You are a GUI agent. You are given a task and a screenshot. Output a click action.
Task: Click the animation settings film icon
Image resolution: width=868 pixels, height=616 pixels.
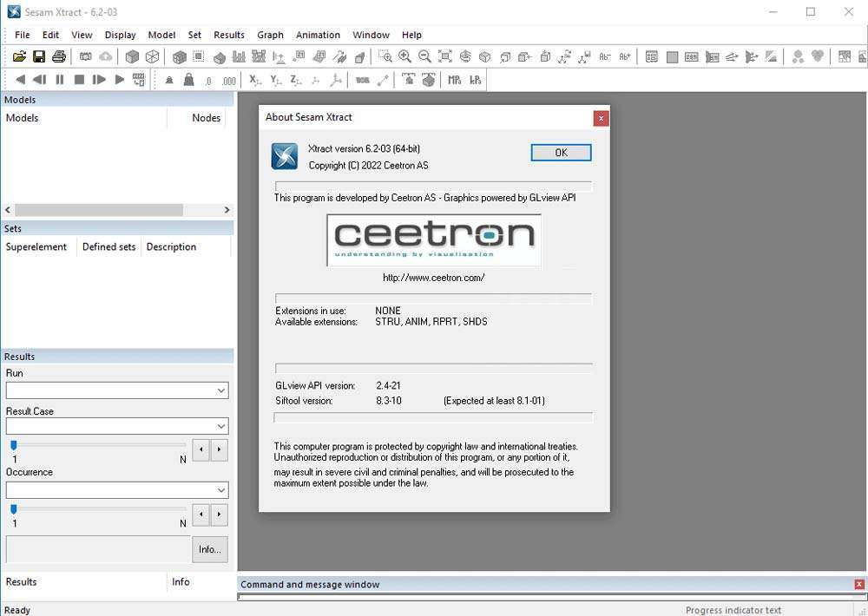click(x=139, y=80)
